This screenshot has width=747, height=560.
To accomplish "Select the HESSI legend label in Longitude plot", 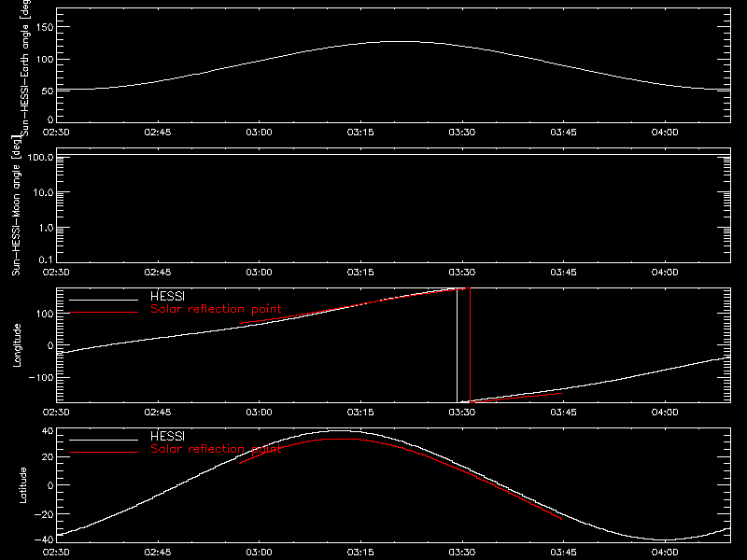I will coord(167,296).
